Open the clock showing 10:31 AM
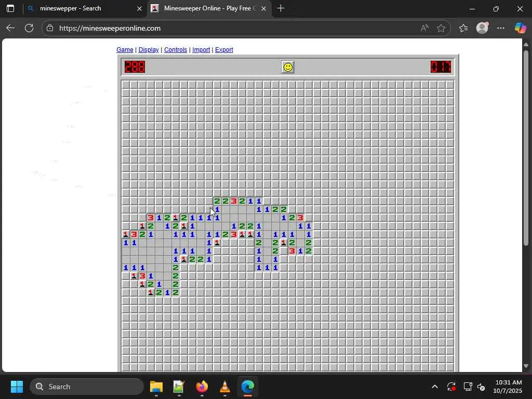The height and width of the screenshot is (399, 532). point(508,387)
